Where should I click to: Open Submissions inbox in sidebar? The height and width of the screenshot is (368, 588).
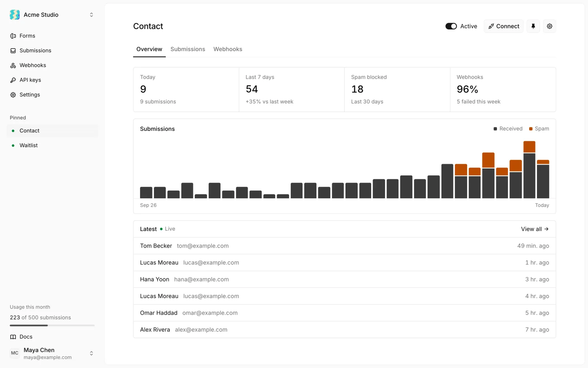pos(52,50)
